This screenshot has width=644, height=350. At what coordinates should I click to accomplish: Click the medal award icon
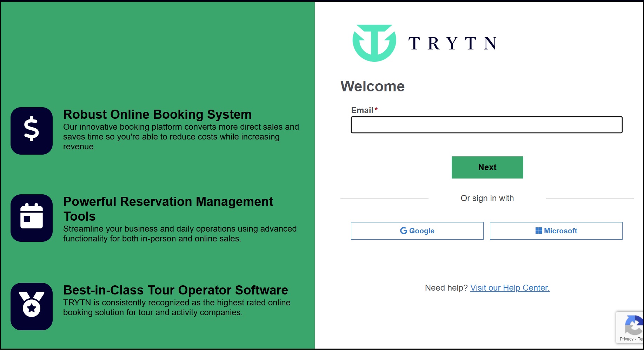(32, 306)
